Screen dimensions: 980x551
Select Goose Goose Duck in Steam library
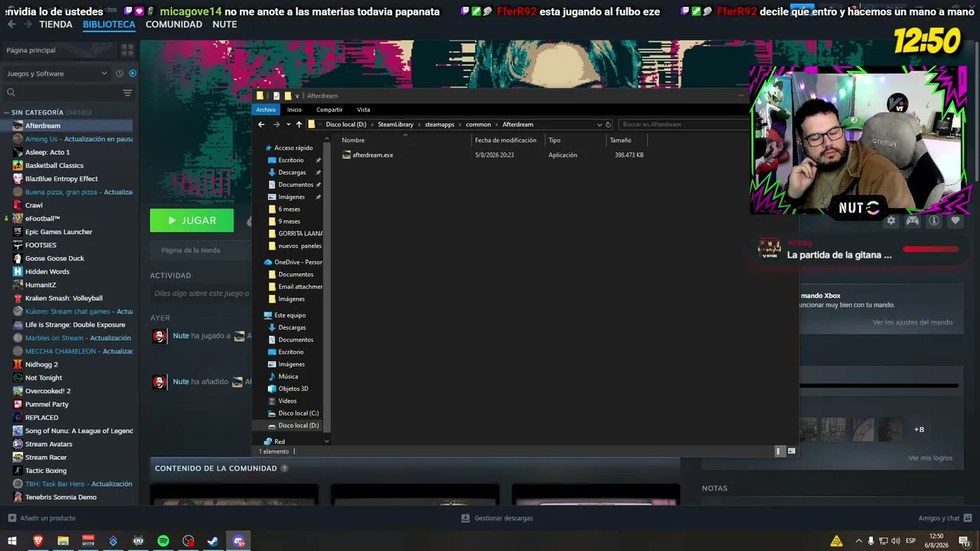pyautogui.click(x=54, y=258)
